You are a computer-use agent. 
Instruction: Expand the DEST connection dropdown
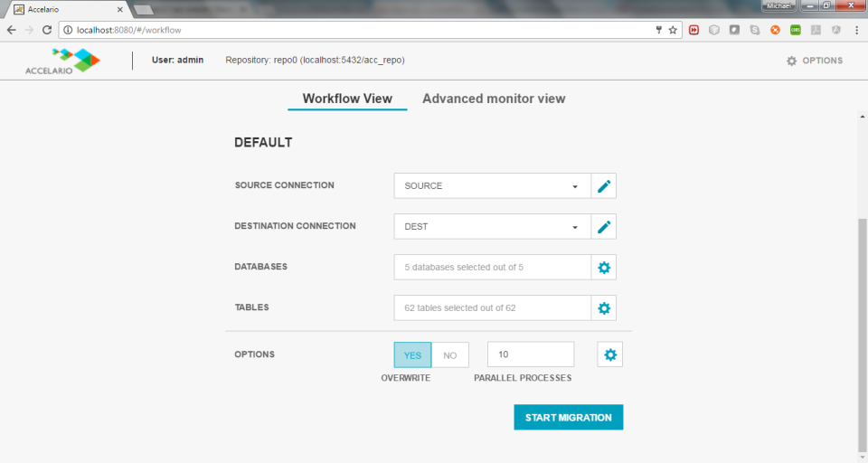492,226
